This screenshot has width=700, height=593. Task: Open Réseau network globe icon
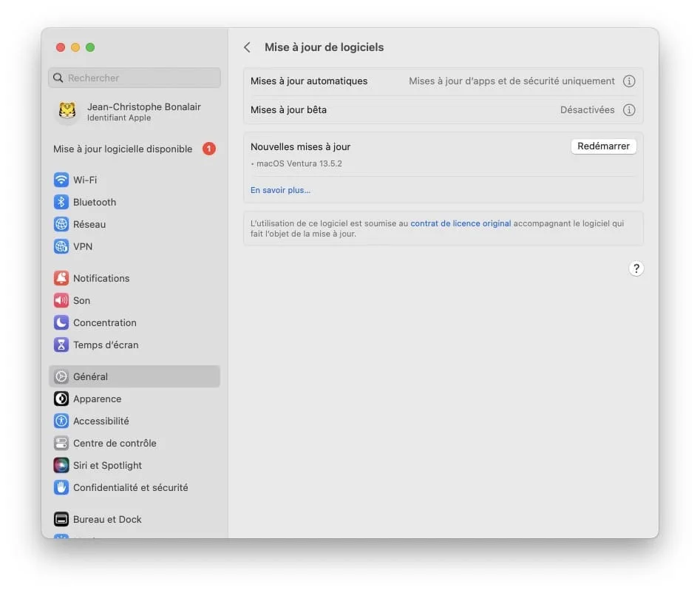(61, 225)
